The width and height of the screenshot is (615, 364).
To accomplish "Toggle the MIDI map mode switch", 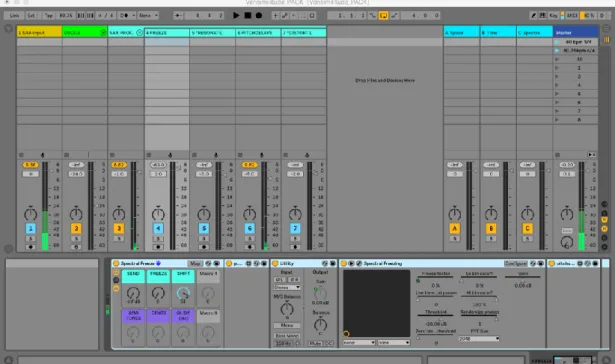I will [x=572, y=15].
